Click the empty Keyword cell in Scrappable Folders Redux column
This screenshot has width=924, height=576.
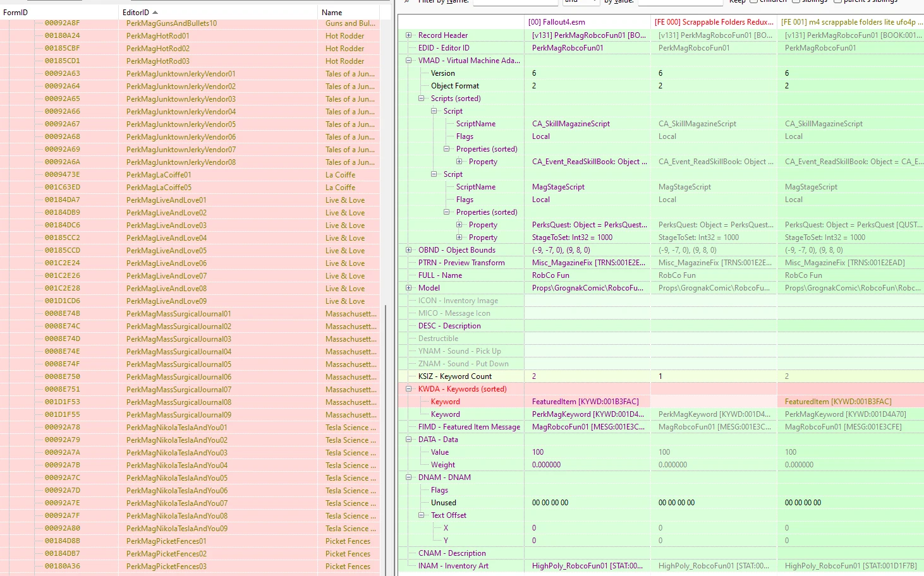click(x=714, y=402)
